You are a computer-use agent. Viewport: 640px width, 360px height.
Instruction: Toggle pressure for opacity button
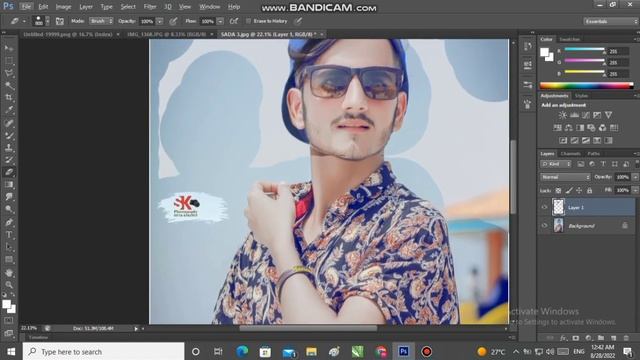click(173, 21)
